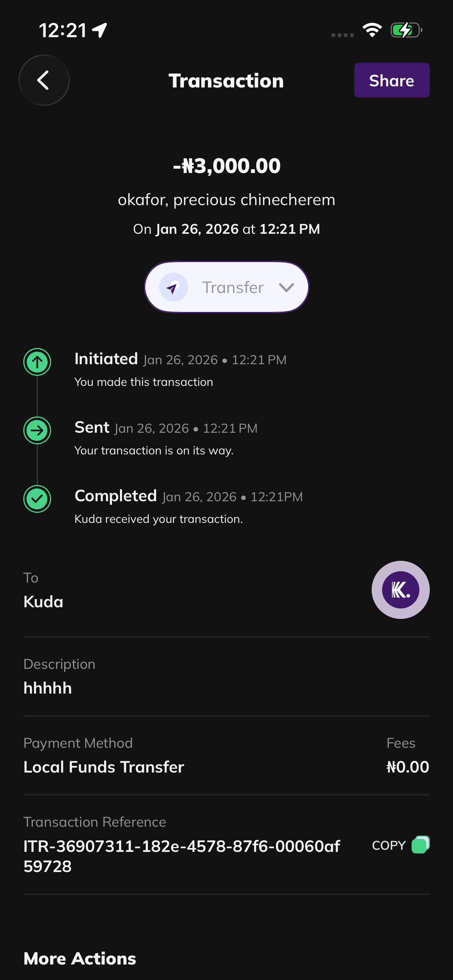Image resolution: width=453 pixels, height=980 pixels.
Task: Tap the green copy reference icon
Action: point(420,845)
